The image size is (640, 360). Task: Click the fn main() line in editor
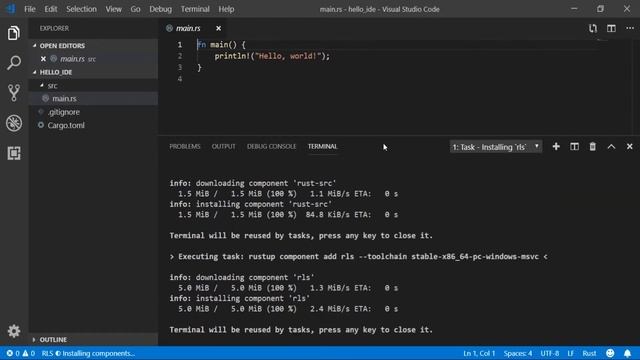coord(221,44)
